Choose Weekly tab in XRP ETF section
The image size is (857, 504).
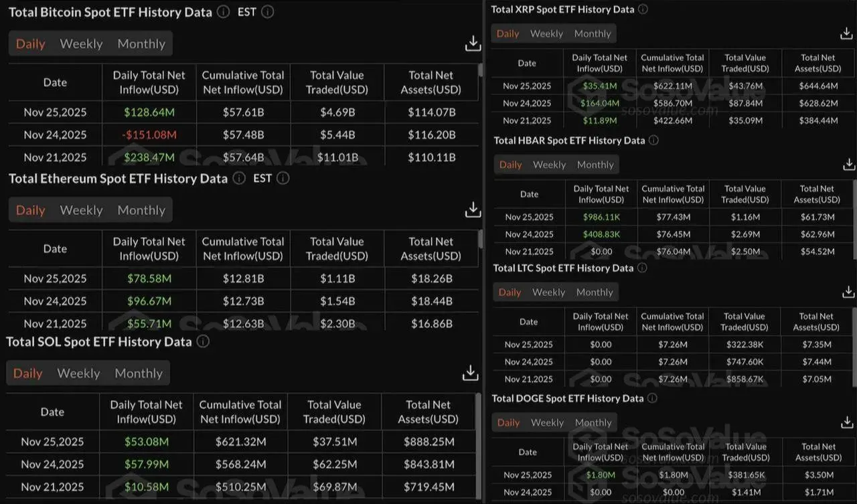(x=546, y=33)
